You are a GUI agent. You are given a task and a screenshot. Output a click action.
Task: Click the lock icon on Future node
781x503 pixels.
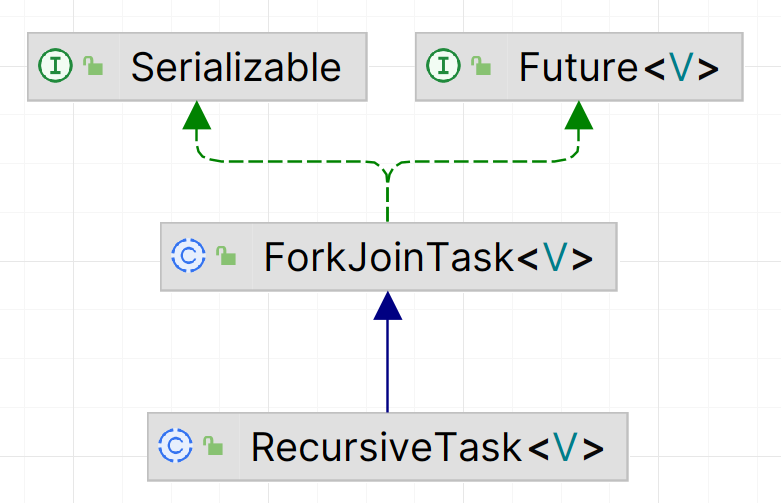click(481, 68)
